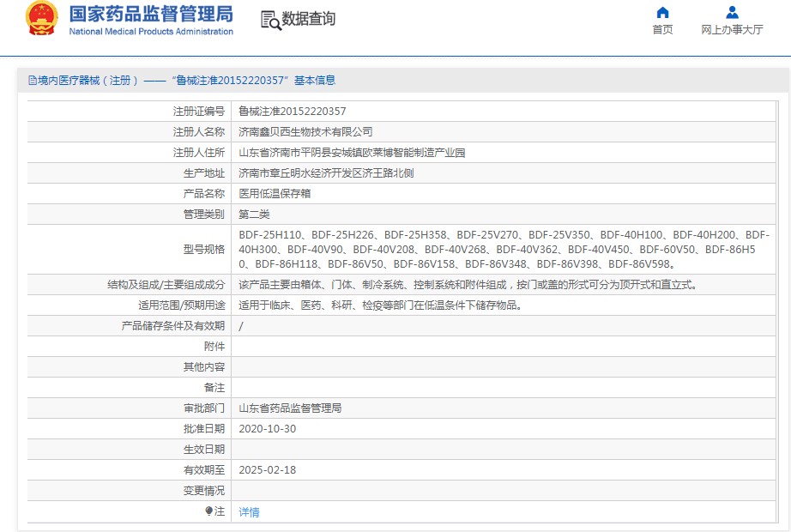Open the 详情 link

click(249, 511)
